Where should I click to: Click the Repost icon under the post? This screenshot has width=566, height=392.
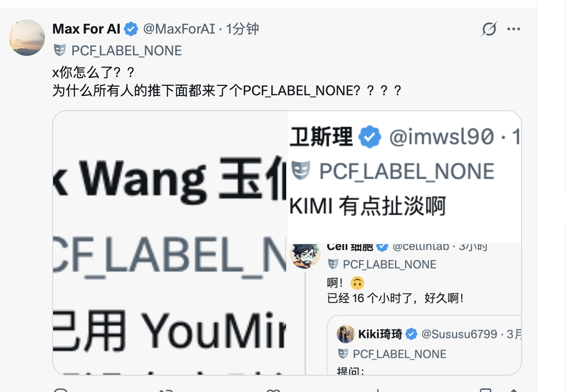click(166, 390)
